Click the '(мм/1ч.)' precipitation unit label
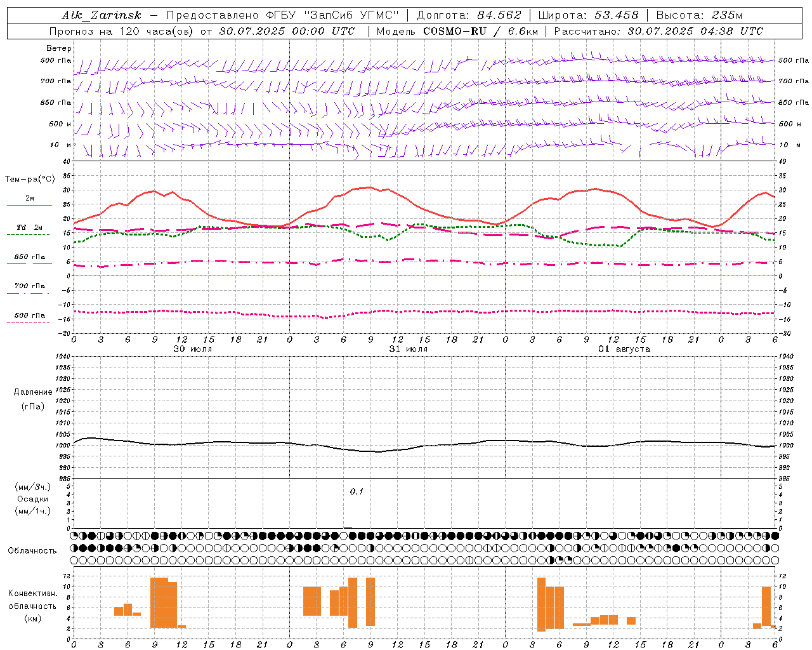This screenshot has width=812, height=650. [33, 511]
